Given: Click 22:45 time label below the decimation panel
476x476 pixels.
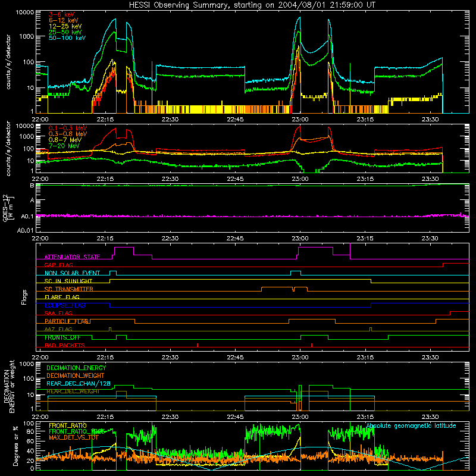Looking at the screenshot, I should tap(235, 417).
